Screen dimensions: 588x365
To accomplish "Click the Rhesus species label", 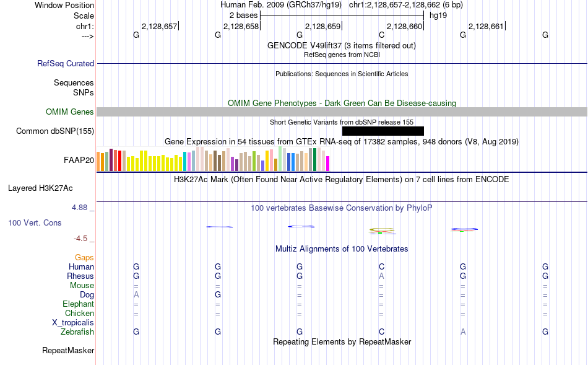I will coord(80,276).
